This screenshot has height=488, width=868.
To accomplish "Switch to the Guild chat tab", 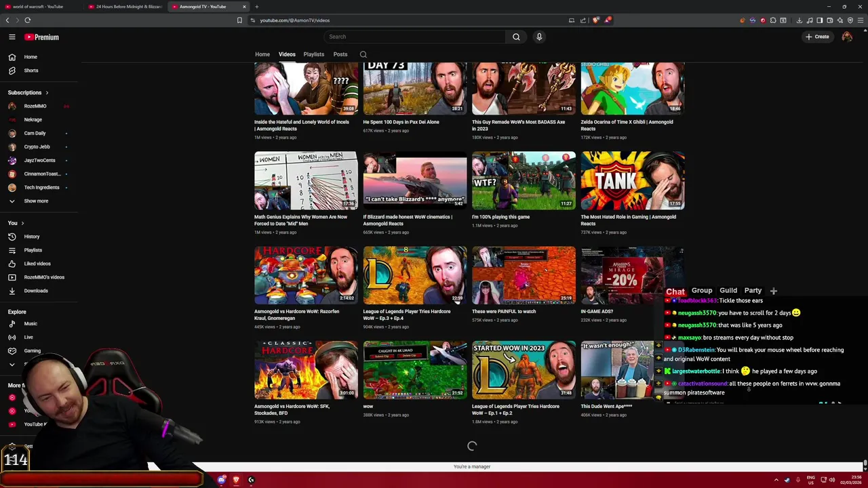I will (728, 290).
